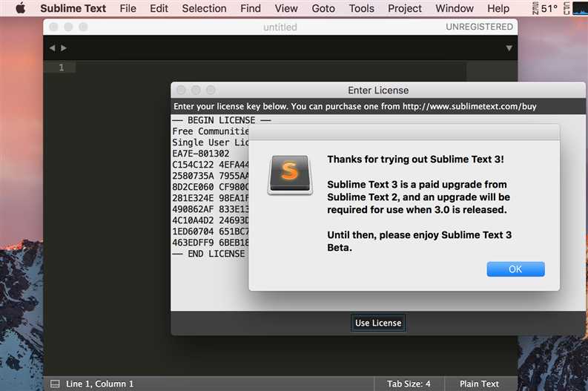
Task: Click the line starting with 490862AF
Action: (211, 209)
